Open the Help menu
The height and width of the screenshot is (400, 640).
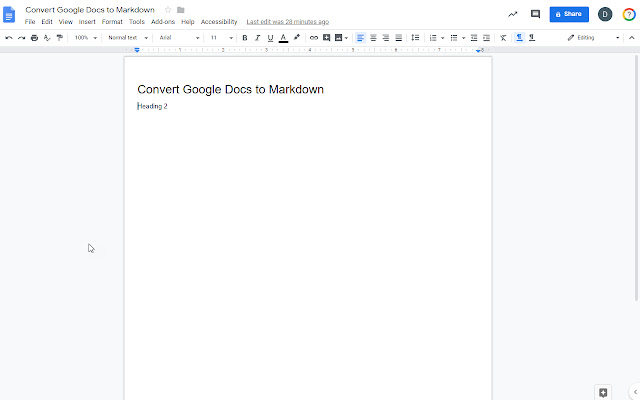tap(188, 22)
